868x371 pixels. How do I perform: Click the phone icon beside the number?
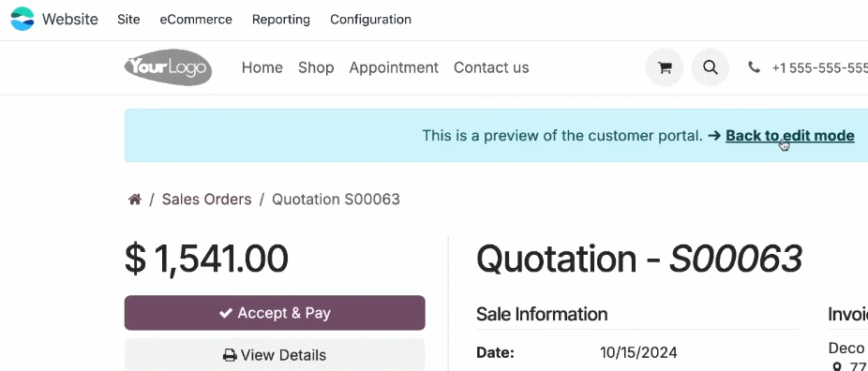click(x=754, y=67)
